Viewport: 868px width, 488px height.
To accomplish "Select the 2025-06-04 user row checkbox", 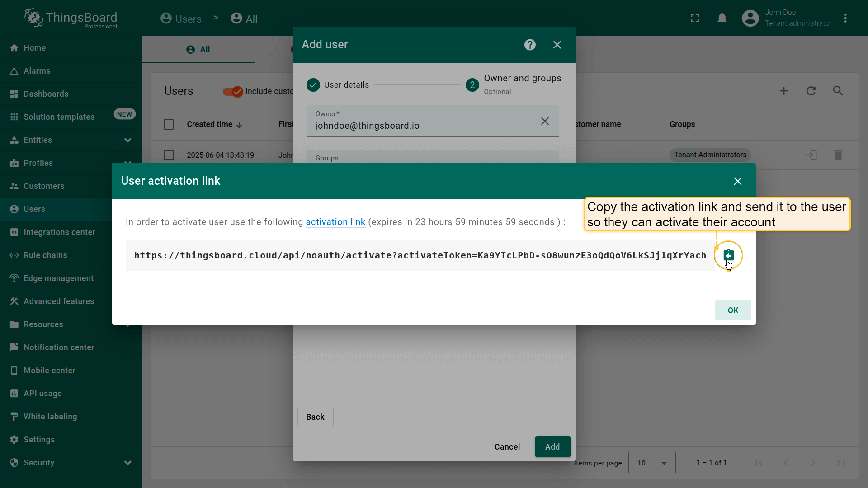I will (169, 155).
